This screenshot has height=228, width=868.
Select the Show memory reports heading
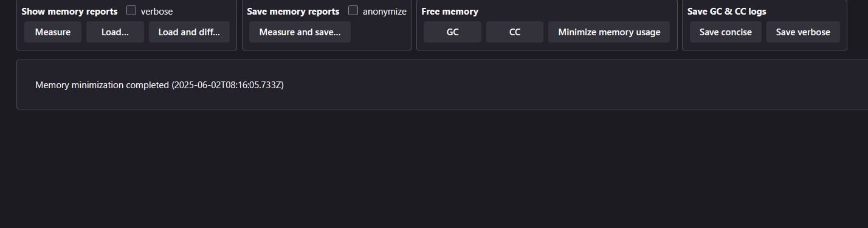pos(69,12)
